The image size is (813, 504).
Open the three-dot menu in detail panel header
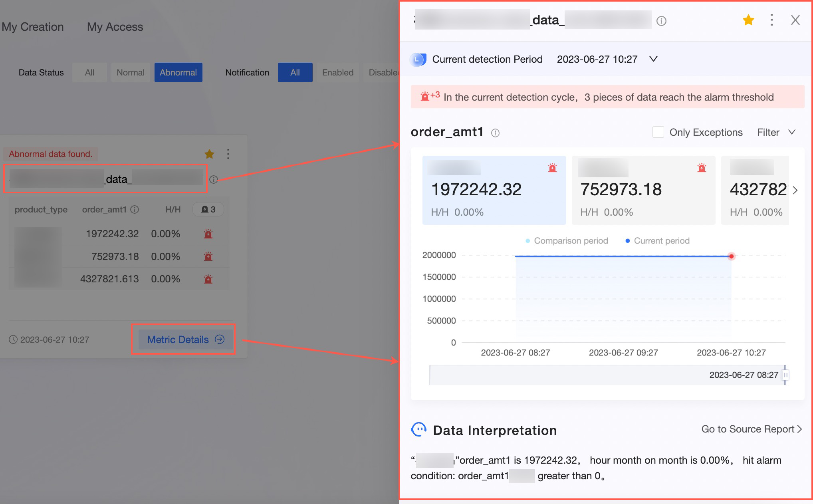point(771,20)
